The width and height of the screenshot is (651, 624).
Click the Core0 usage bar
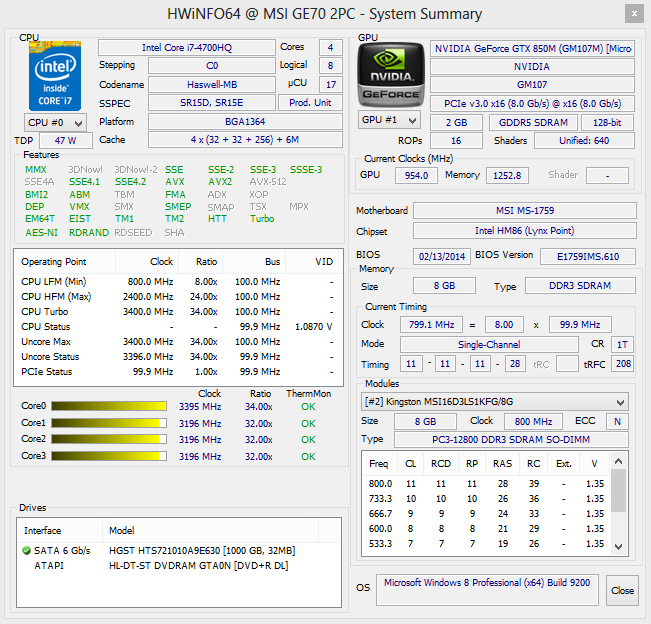[109, 406]
